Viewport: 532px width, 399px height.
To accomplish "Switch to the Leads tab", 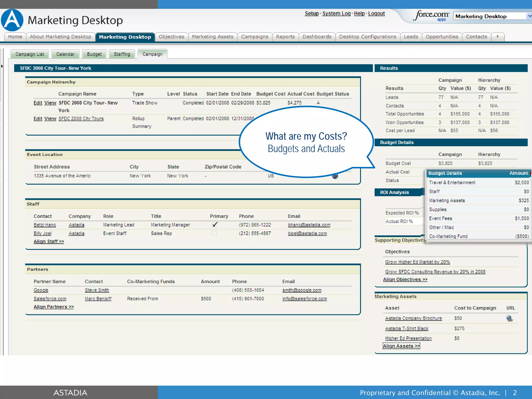I will coord(411,37).
